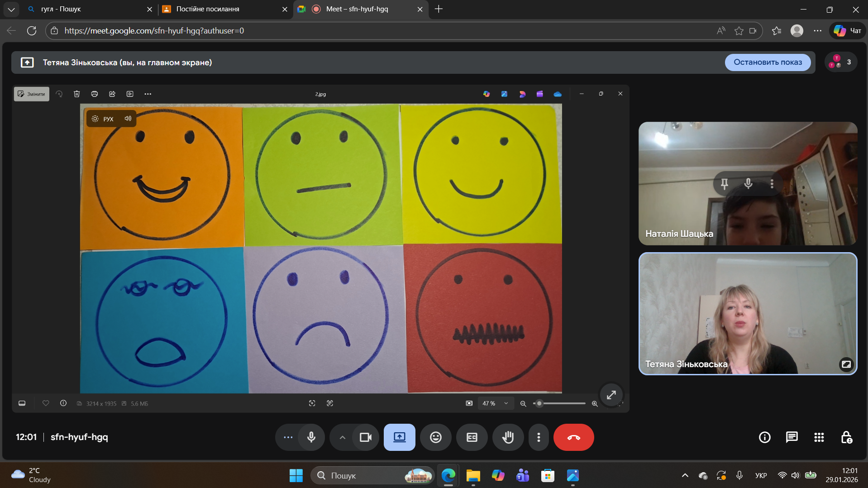Toggle closed captions on
Image resolution: width=868 pixels, height=488 pixels.
472,437
